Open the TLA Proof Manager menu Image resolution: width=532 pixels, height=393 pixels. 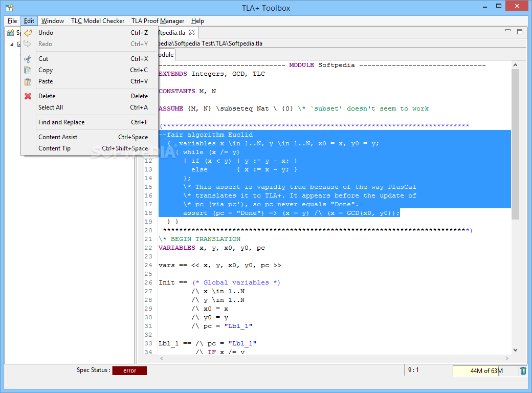pyautogui.click(x=158, y=20)
